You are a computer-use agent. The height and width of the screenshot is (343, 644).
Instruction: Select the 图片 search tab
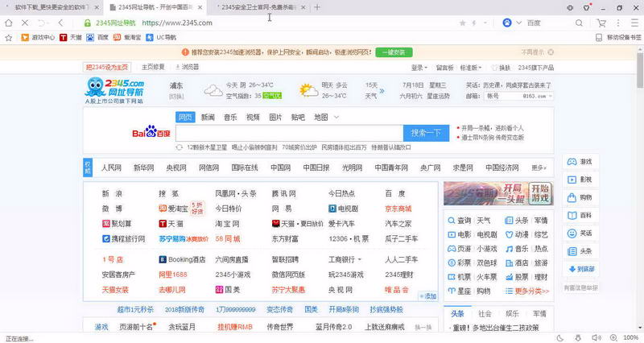(275, 118)
